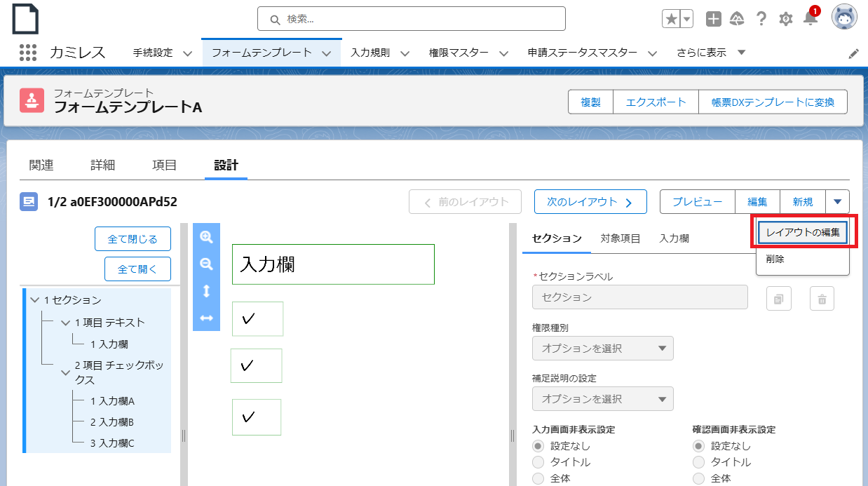Open the 権限種別 dropdown

(602, 349)
